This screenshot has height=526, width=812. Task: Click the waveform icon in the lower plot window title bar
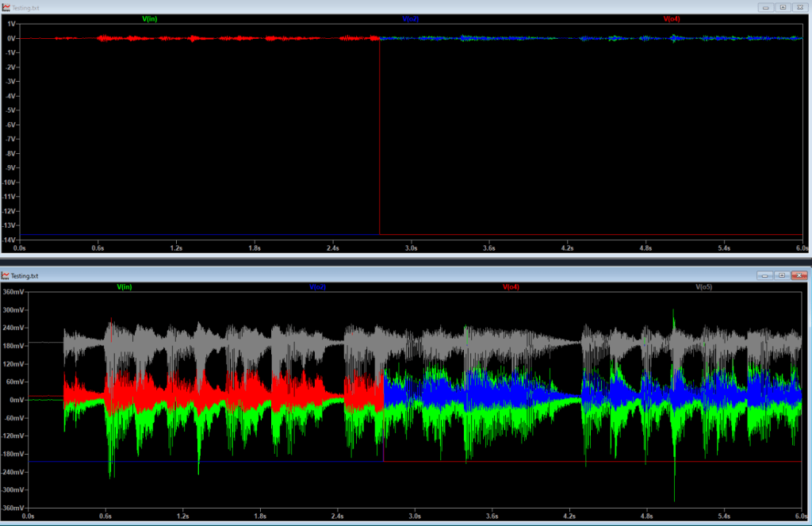[x=6, y=275]
